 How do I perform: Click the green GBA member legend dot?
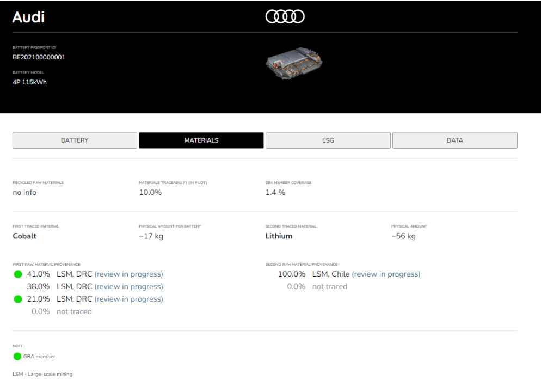pyautogui.click(x=17, y=357)
